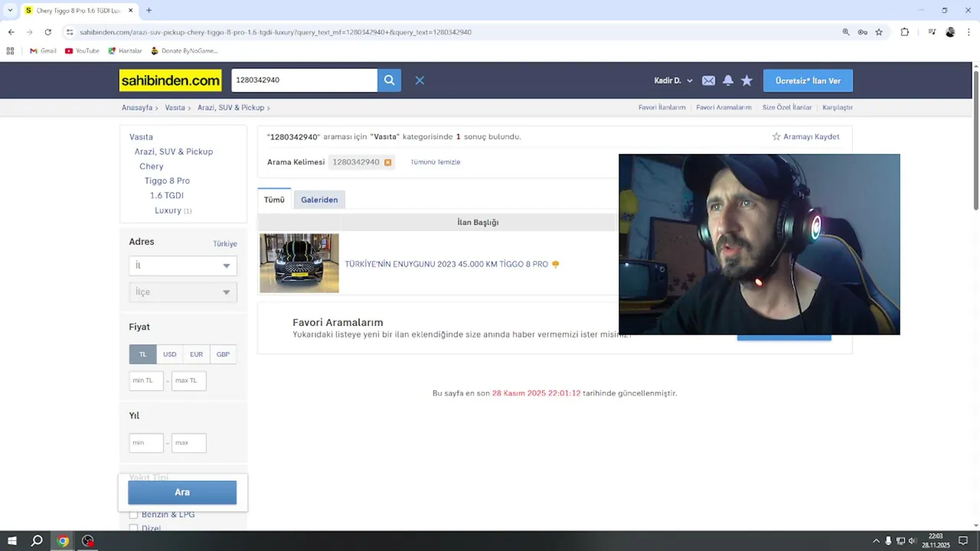Click the Arazi, SUV & Pickup breadcrumb
Screen dimensions: 980x551
click(x=230, y=108)
